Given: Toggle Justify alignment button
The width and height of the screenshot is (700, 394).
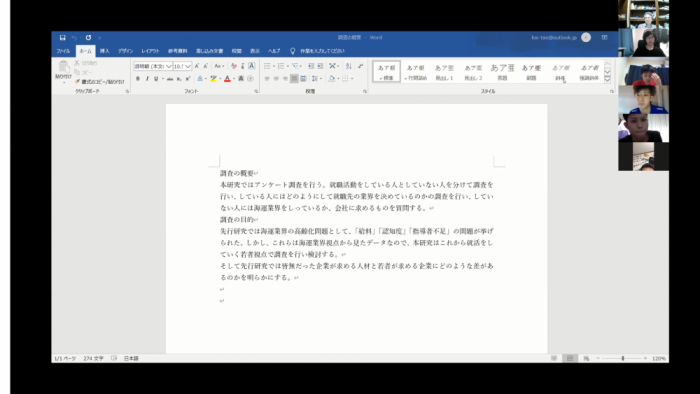Looking at the screenshot, I should coord(294,79).
